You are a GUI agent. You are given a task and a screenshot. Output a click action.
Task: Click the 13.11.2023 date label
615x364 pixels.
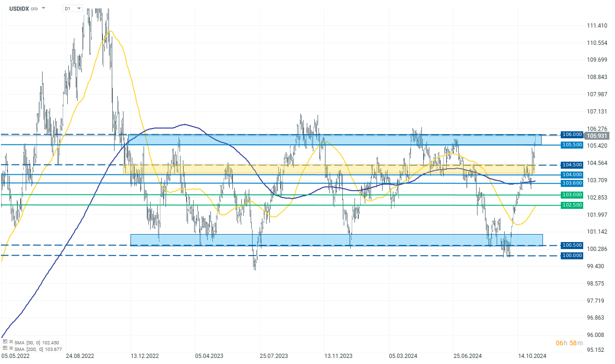(x=339, y=356)
